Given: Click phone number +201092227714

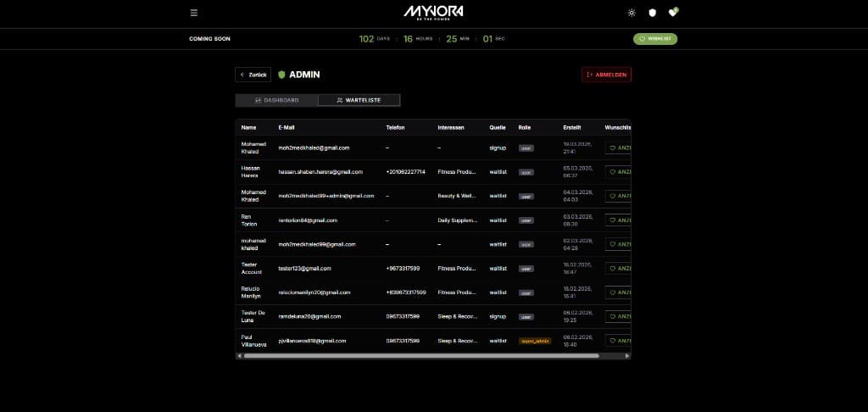Looking at the screenshot, I should pyautogui.click(x=406, y=171).
